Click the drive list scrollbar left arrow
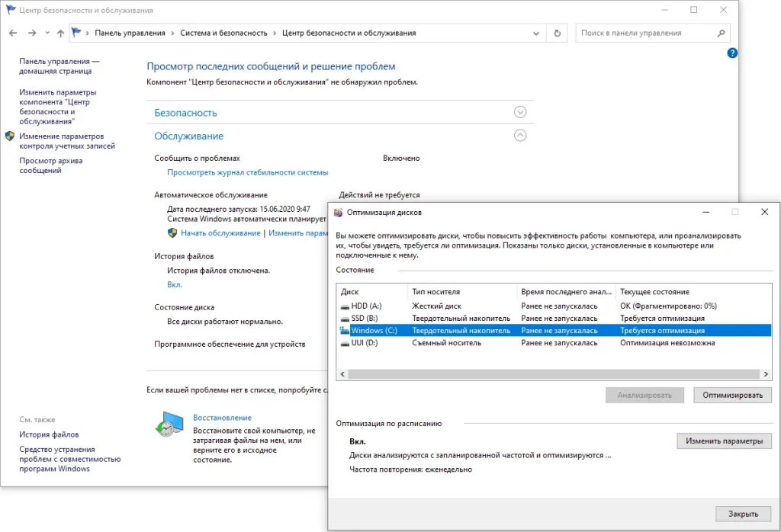This screenshot has height=532, width=781. (342, 373)
